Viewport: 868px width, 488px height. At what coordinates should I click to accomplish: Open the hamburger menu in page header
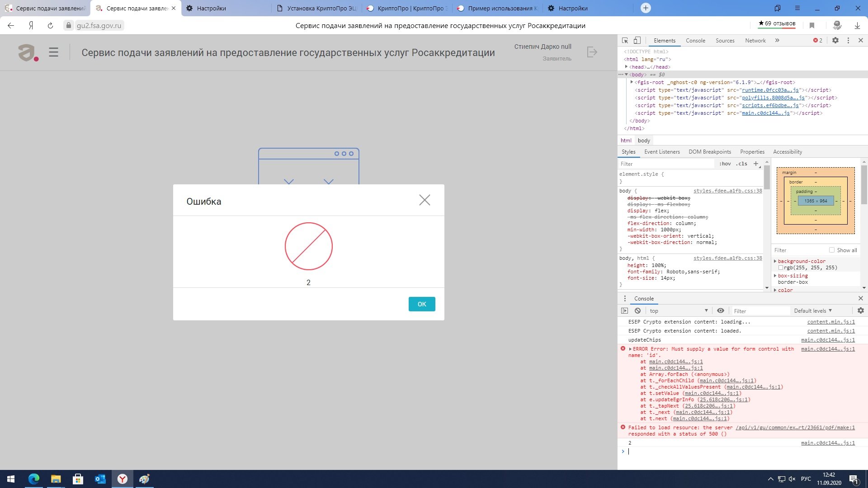click(x=53, y=52)
